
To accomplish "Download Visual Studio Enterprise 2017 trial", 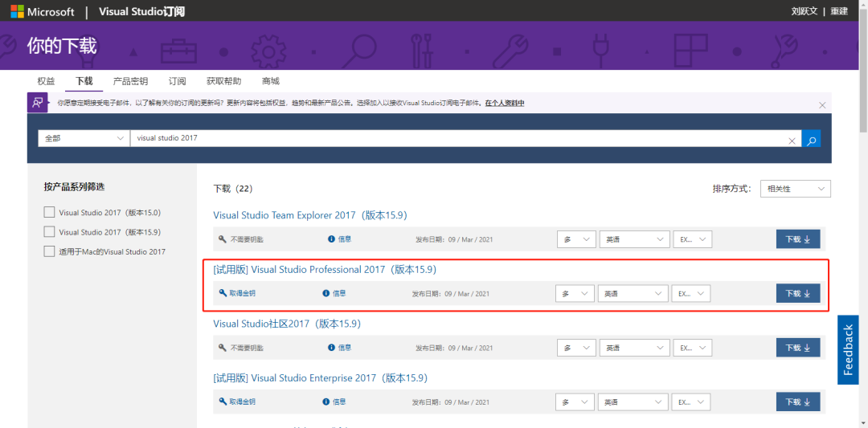I will [798, 402].
